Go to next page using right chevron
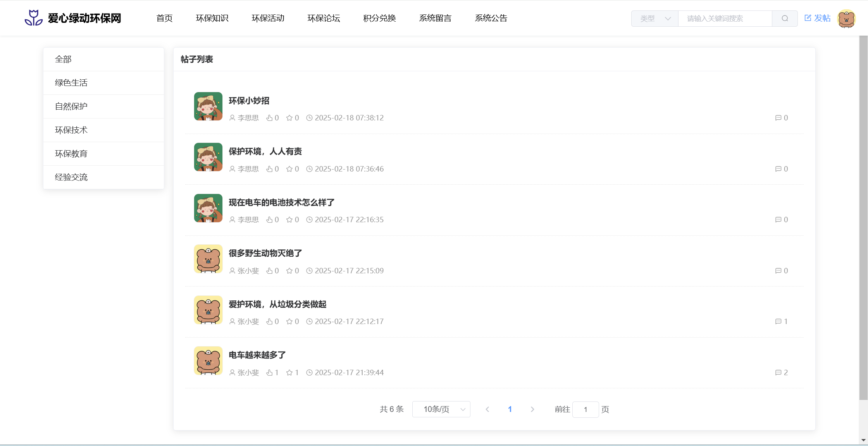The height and width of the screenshot is (446, 868). pos(532,409)
